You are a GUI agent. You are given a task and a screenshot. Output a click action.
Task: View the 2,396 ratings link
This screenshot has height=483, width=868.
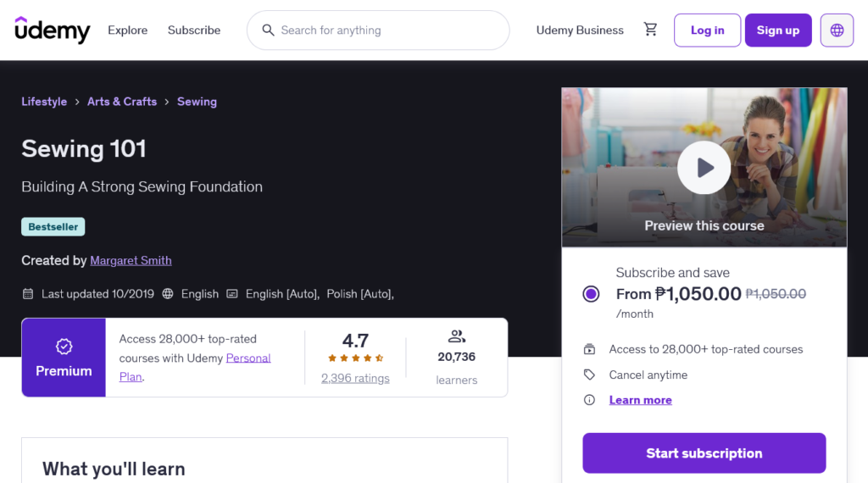pos(355,379)
